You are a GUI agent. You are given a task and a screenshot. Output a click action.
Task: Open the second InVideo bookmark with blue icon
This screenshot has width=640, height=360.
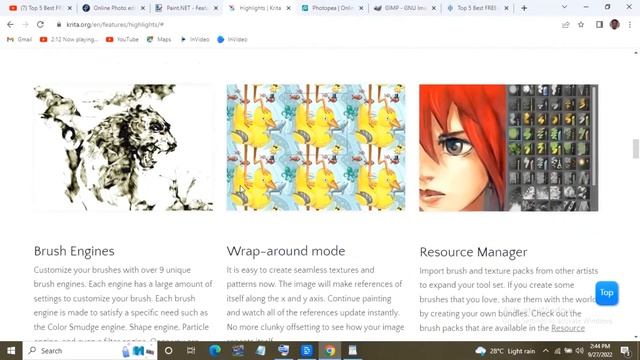[232, 39]
